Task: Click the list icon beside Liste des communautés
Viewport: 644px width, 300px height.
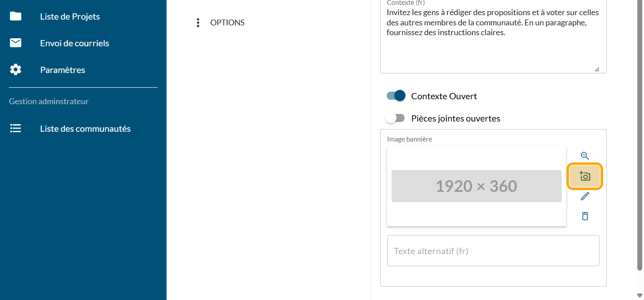Action: click(16, 129)
